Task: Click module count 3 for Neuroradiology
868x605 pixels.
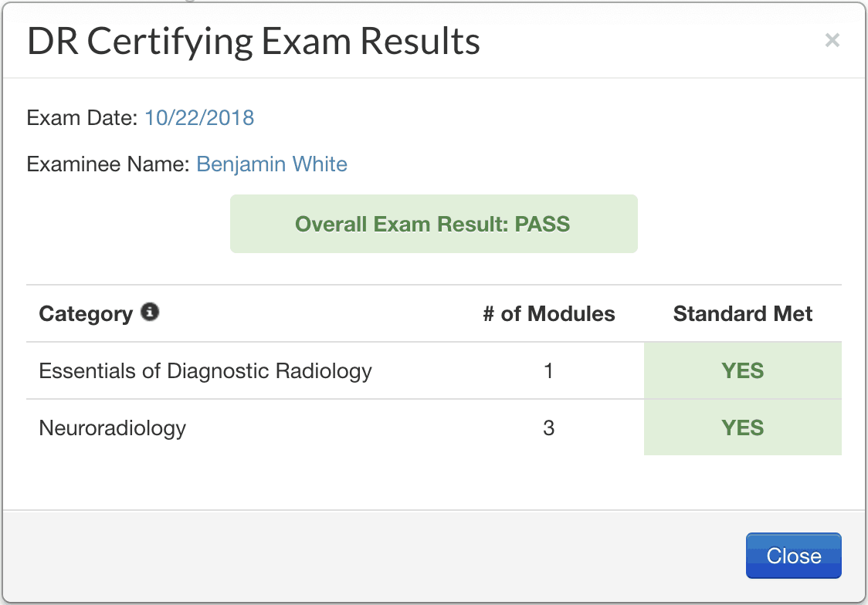Action: click(x=548, y=428)
